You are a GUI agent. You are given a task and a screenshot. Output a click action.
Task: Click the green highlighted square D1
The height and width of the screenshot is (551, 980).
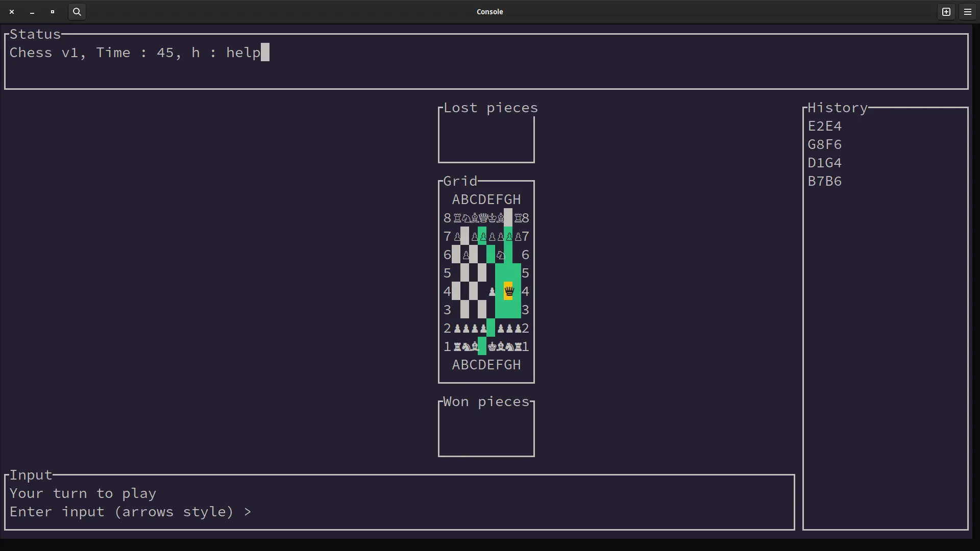click(482, 347)
